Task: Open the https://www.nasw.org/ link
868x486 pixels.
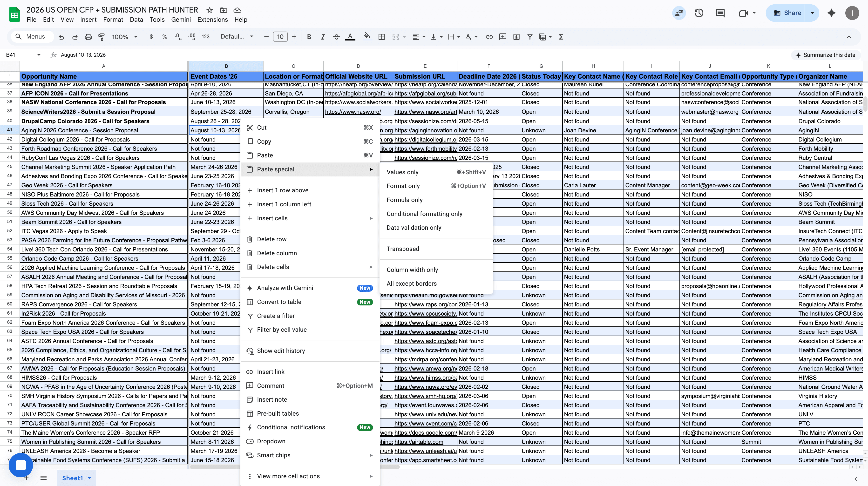Action: pyautogui.click(x=353, y=112)
